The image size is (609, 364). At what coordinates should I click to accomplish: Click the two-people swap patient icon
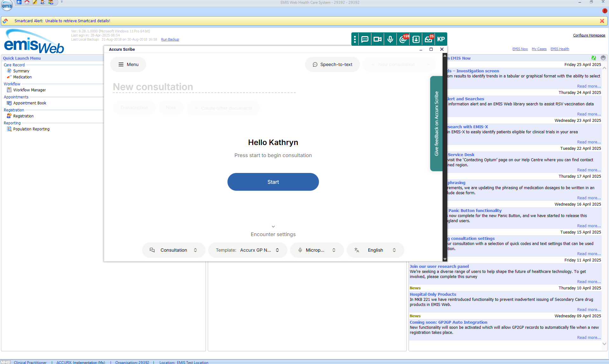51,2
